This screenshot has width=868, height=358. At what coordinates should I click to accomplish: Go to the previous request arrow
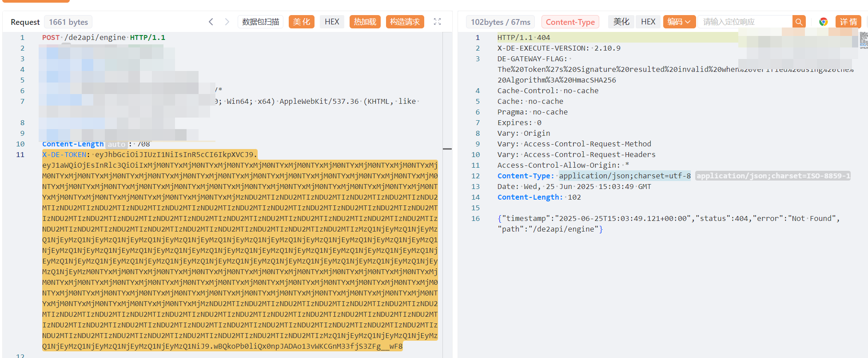click(x=211, y=22)
